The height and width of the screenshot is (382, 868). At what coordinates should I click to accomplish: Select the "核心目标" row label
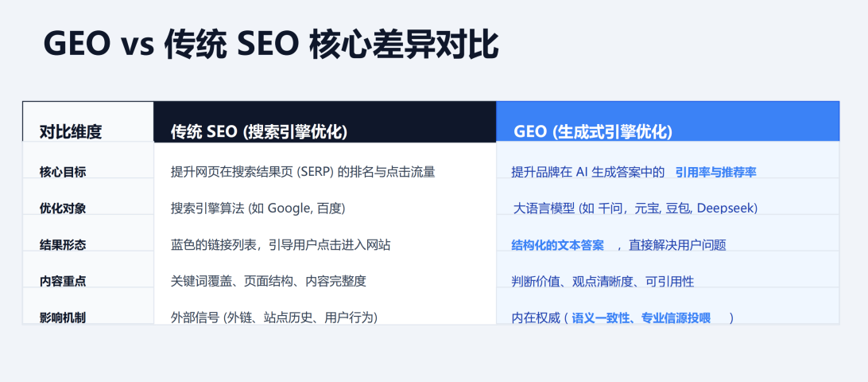pos(63,171)
